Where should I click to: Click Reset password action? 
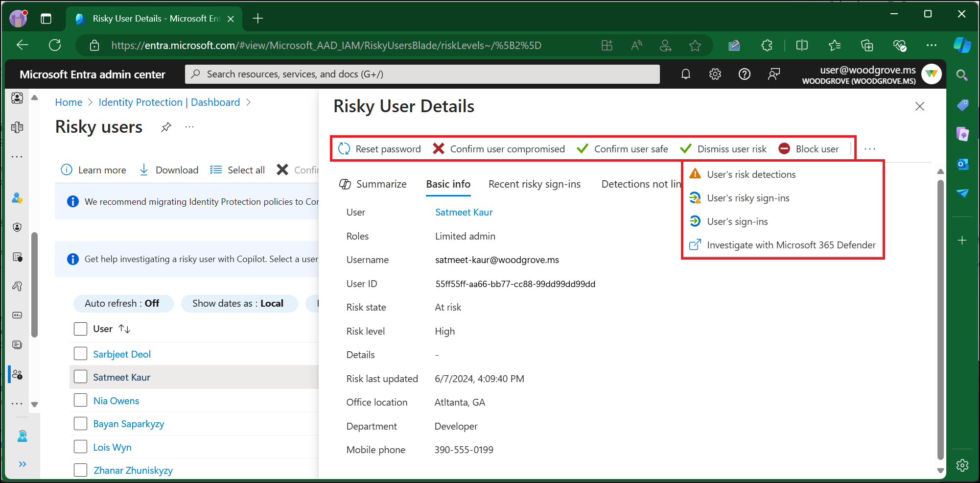tap(379, 149)
